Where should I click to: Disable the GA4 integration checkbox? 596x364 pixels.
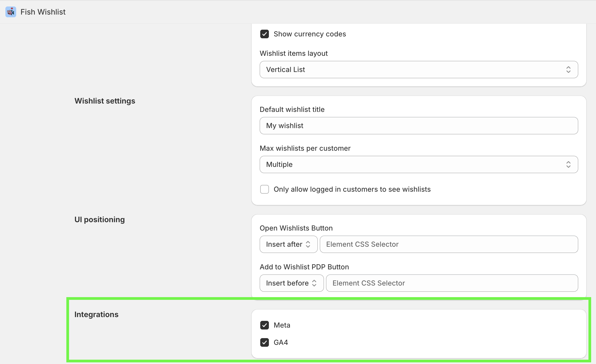264,342
